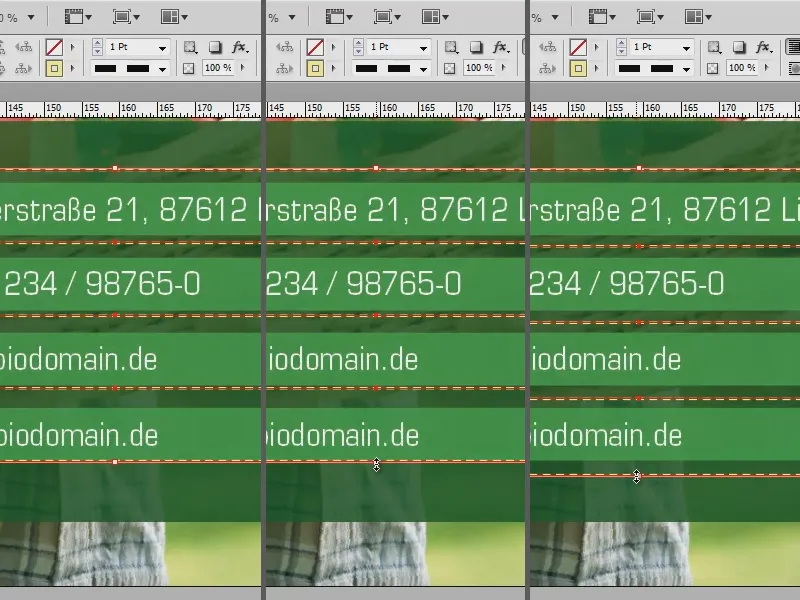Click 100 % opacity field in middle panel
Image resolution: width=800 pixels, height=600 pixels.
[480, 68]
